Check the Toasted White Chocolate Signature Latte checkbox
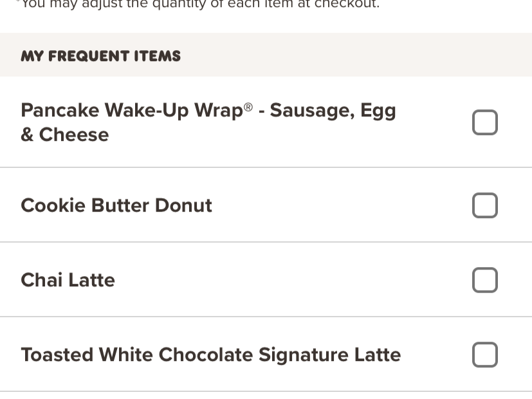 (484, 355)
